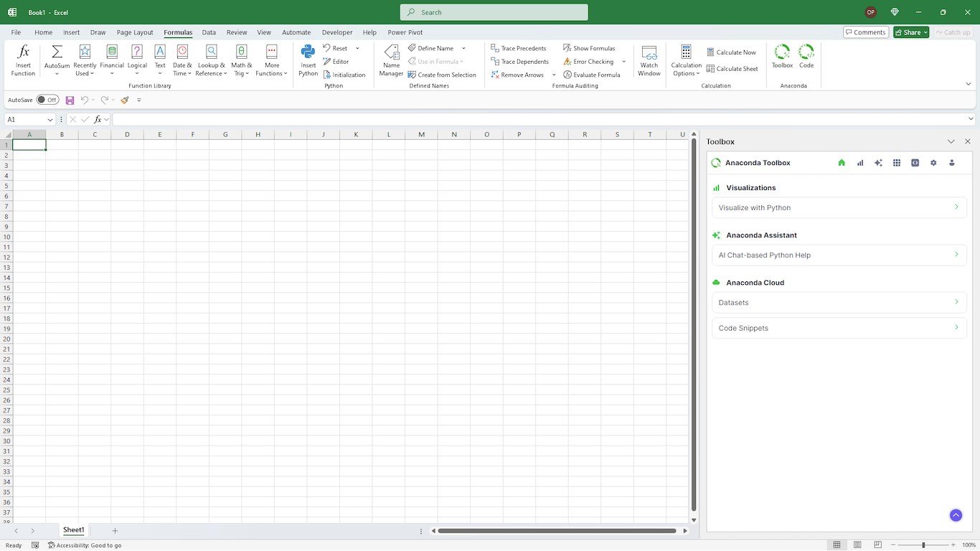This screenshot has height=551, width=980.
Task: Click the Save icon in Quick Access Toolbar
Action: tap(70, 100)
